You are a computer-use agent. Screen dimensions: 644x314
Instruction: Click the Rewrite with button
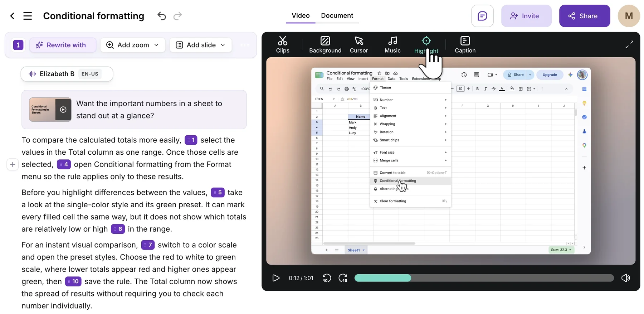tap(63, 45)
